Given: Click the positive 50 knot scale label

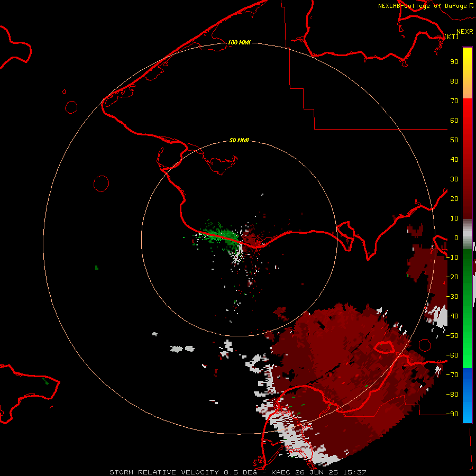Looking at the screenshot, I should [454, 140].
